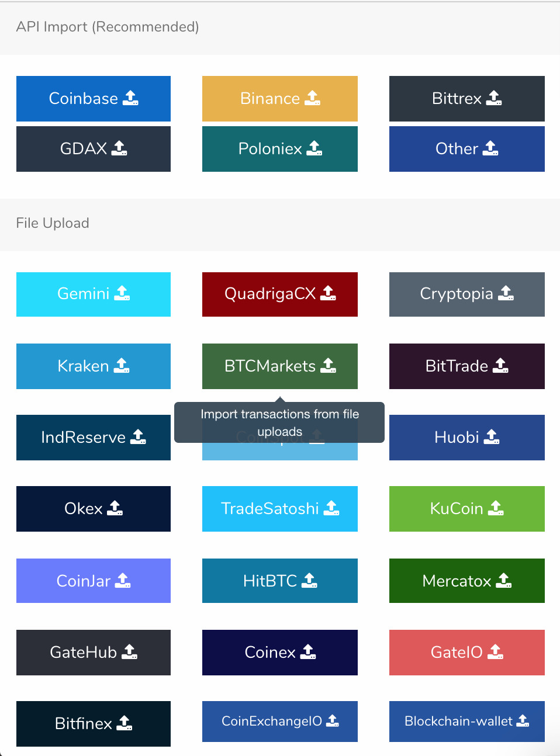Image resolution: width=560 pixels, height=756 pixels.
Task: Choose the Huobi file upload option
Action: [466, 438]
